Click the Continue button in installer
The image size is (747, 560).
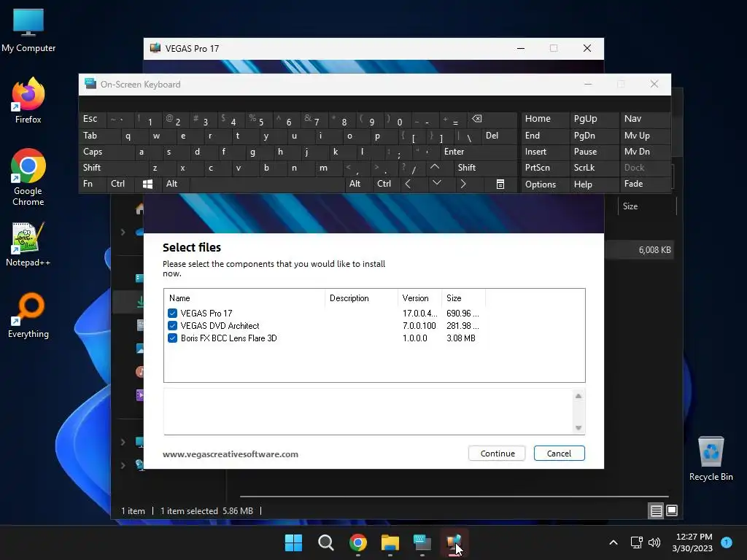(x=496, y=454)
